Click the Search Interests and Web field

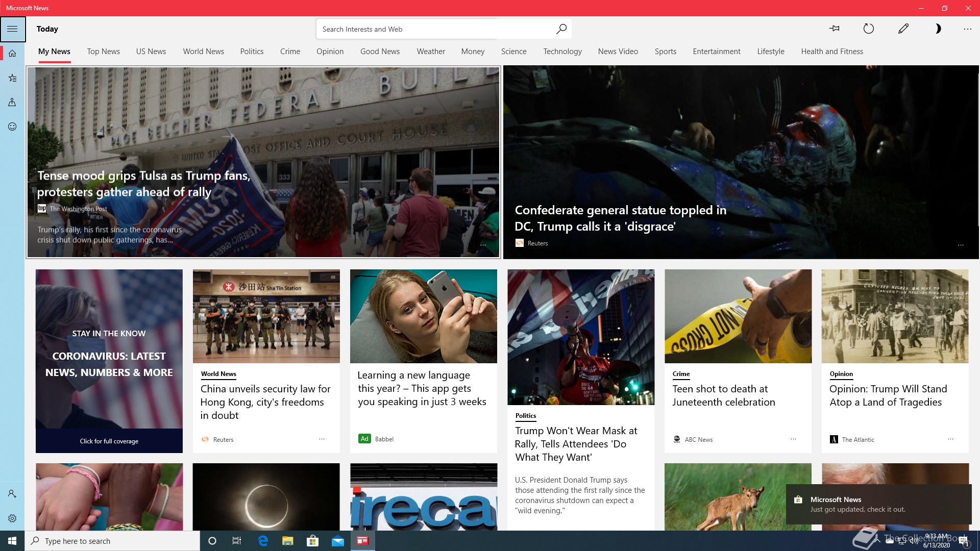click(443, 29)
